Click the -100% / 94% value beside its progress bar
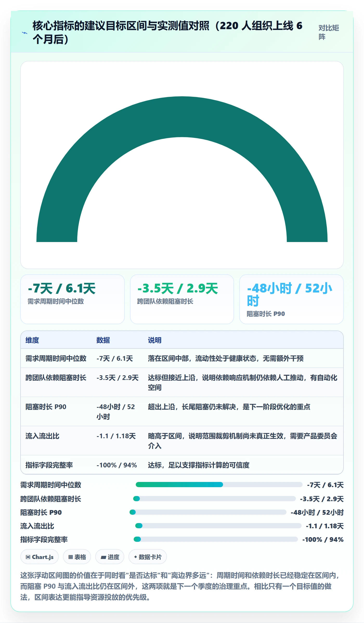This screenshot has width=364, height=623. click(x=323, y=539)
